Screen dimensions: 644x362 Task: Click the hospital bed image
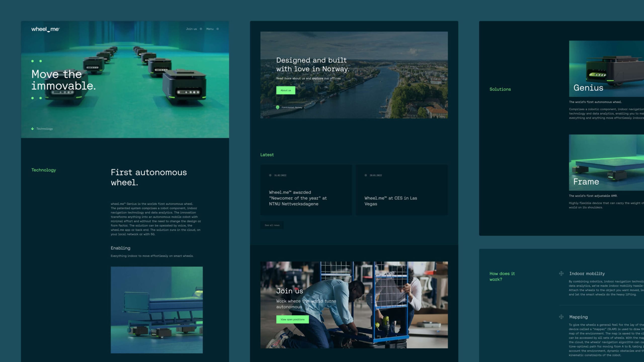click(157, 310)
